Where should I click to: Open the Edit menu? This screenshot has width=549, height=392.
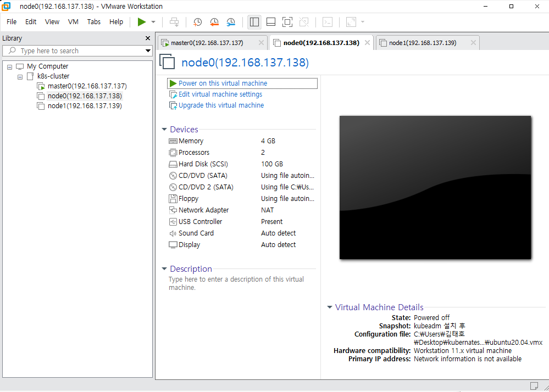[31, 21]
